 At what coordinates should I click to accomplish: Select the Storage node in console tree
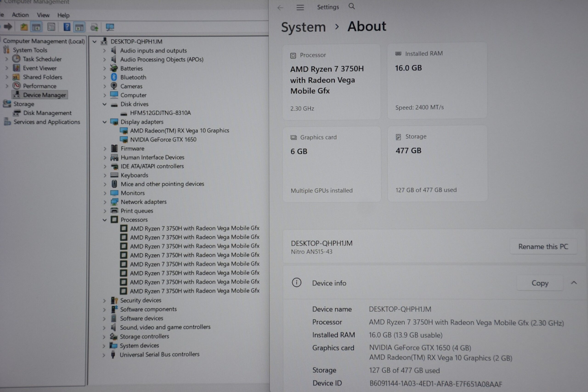(x=23, y=104)
